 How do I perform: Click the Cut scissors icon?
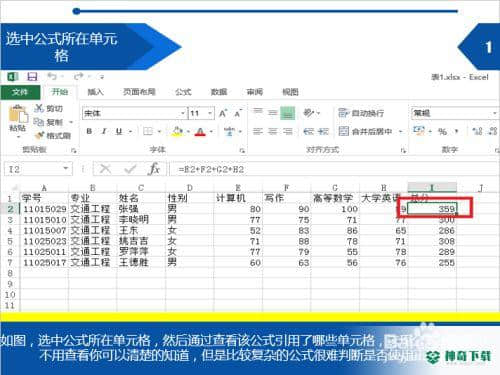pos(39,108)
